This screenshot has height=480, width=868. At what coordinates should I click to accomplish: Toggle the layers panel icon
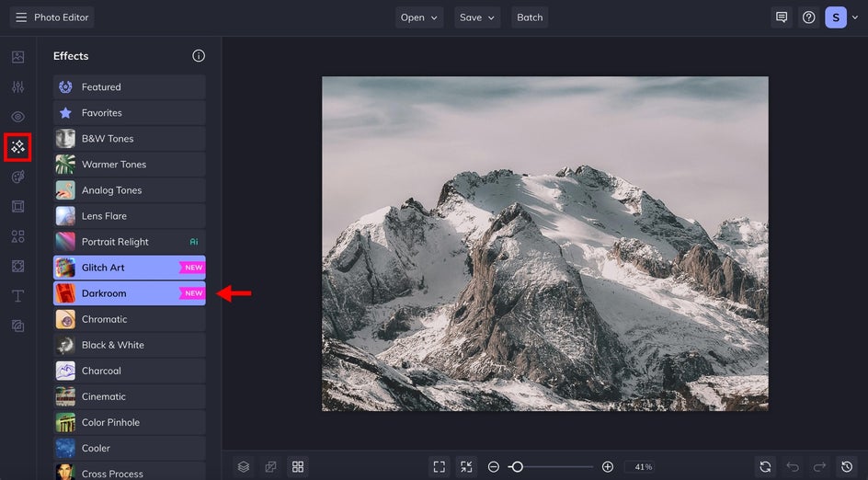point(244,467)
